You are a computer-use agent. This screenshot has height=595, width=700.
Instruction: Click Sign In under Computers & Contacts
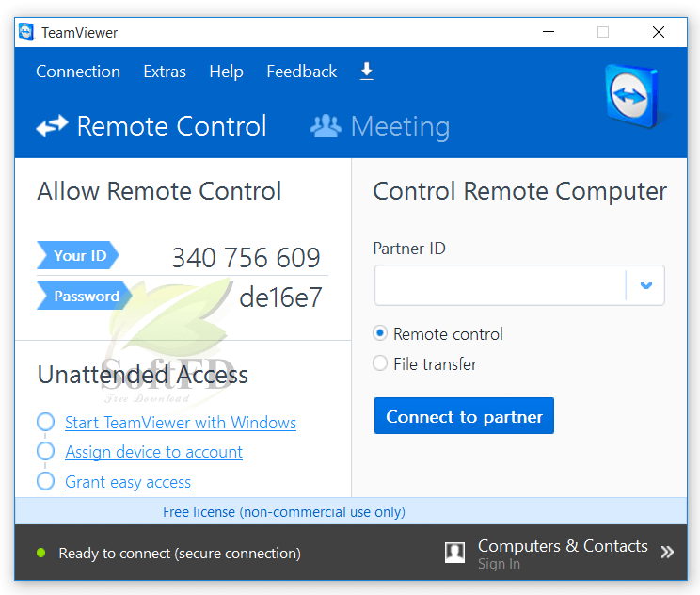499,564
